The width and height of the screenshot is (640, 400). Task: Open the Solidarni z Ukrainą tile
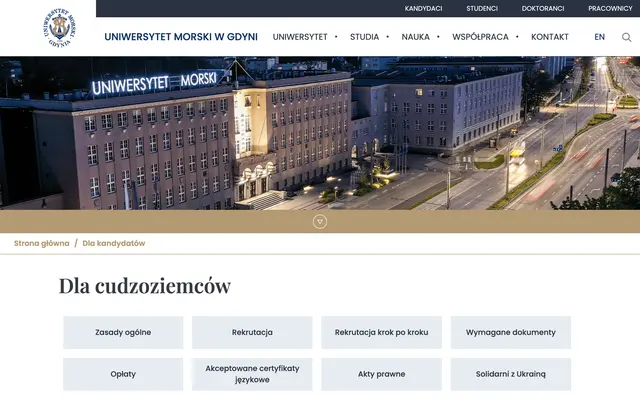(511, 374)
